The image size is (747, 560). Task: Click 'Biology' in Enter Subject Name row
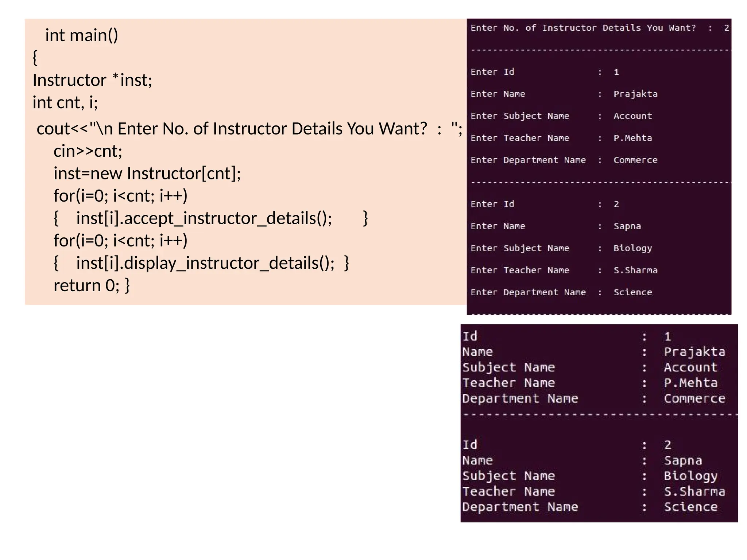pos(633,248)
